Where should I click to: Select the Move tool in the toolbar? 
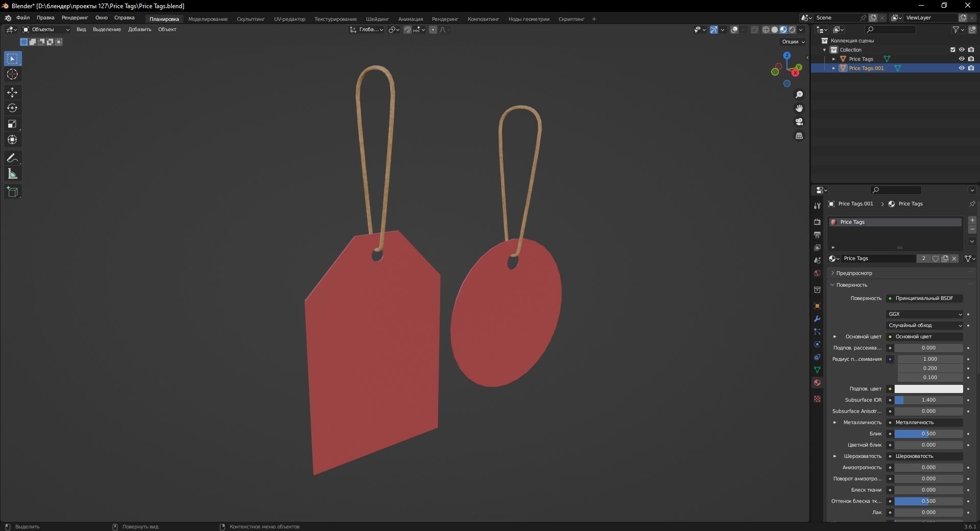[x=12, y=93]
